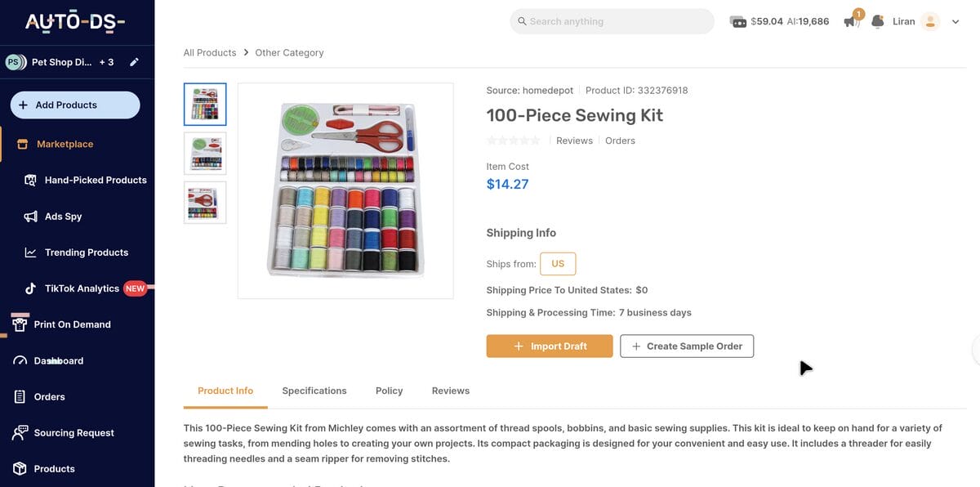
Task: Open the All Products breadcrumb link
Action: (x=209, y=51)
